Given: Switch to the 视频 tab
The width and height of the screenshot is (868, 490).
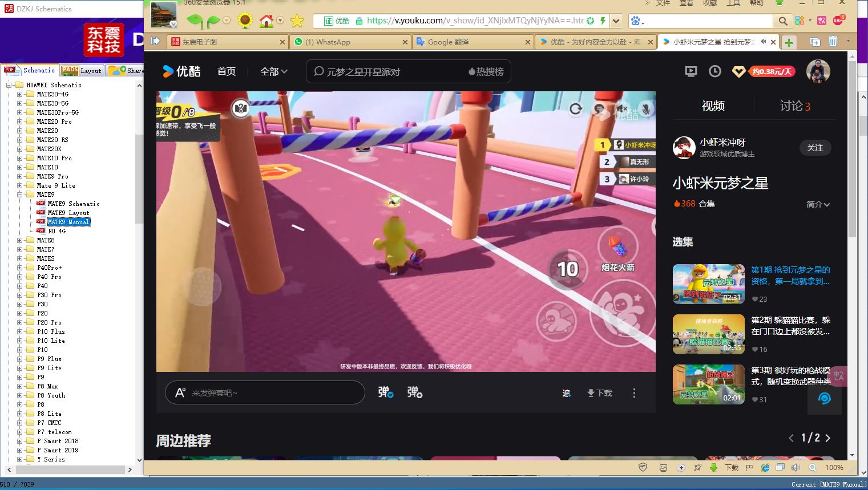Looking at the screenshot, I should tap(713, 106).
